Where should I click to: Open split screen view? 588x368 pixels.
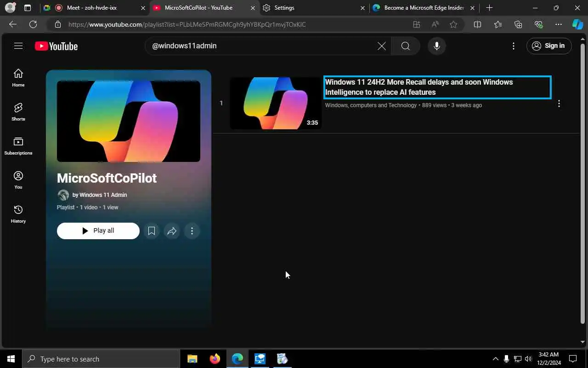[x=477, y=24]
